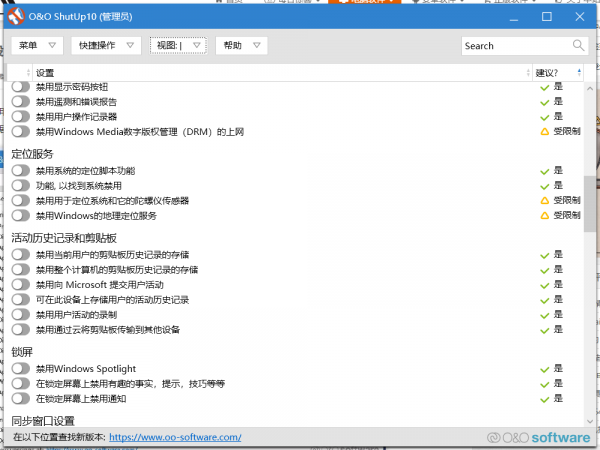Click the 定位服务 section heading
Viewport: 600px width, 450px height.
(x=32, y=154)
